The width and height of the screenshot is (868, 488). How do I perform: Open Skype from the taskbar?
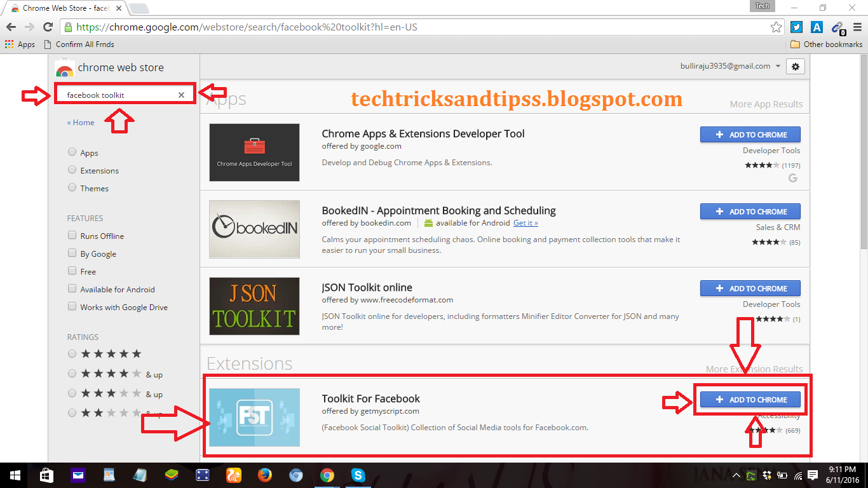pyautogui.click(x=358, y=475)
